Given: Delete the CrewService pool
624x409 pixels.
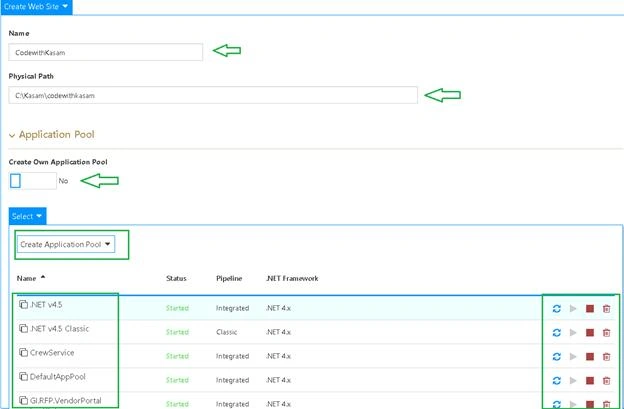Looking at the screenshot, I should (606, 356).
